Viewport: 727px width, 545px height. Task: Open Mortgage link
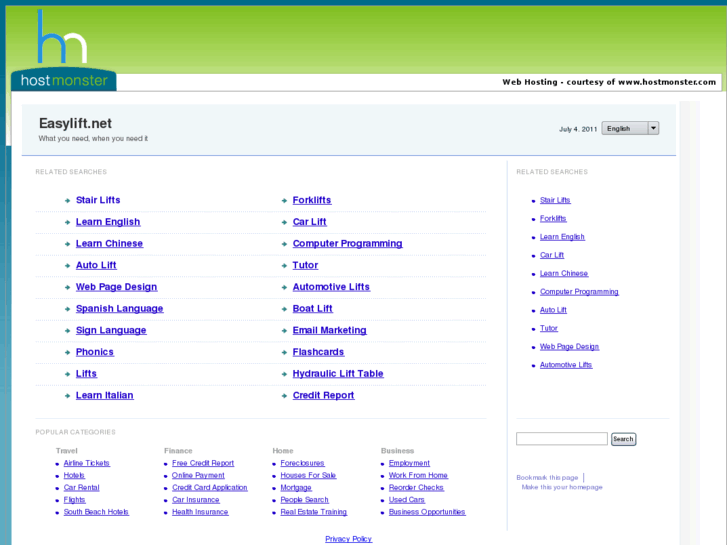tap(296, 488)
